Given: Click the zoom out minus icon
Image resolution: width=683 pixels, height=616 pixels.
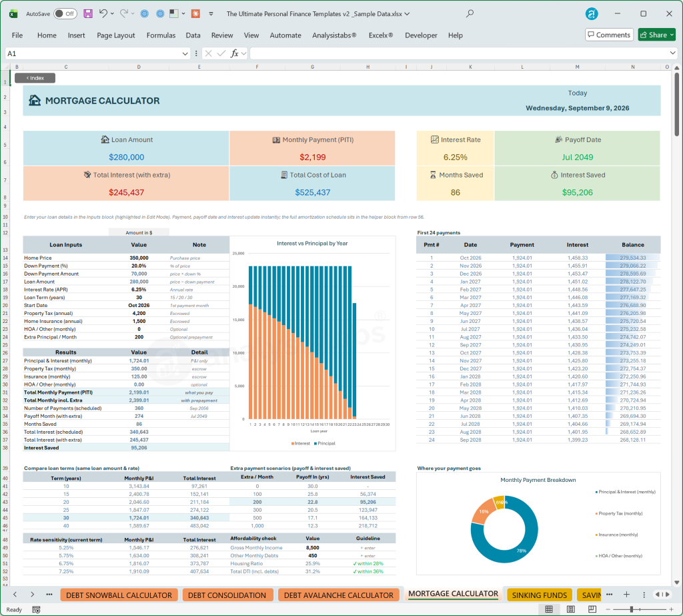Looking at the screenshot, I should tap(608, 609).
